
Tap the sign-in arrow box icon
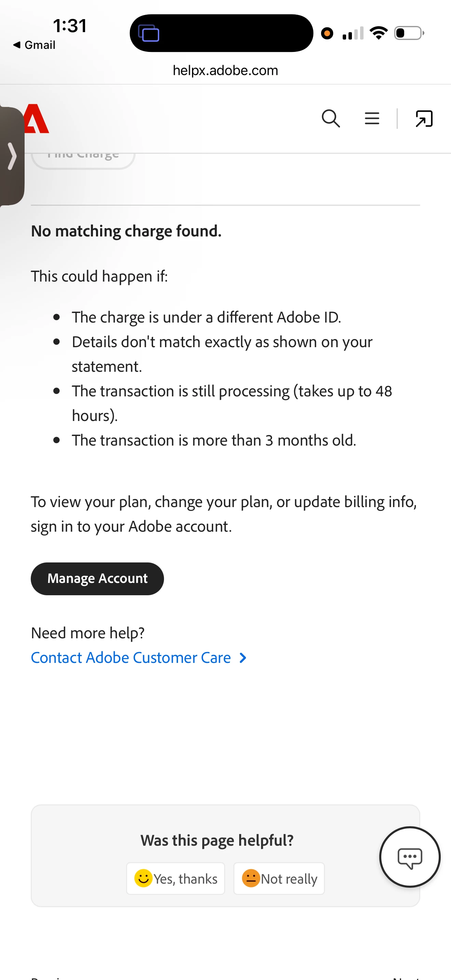(424, 118)
